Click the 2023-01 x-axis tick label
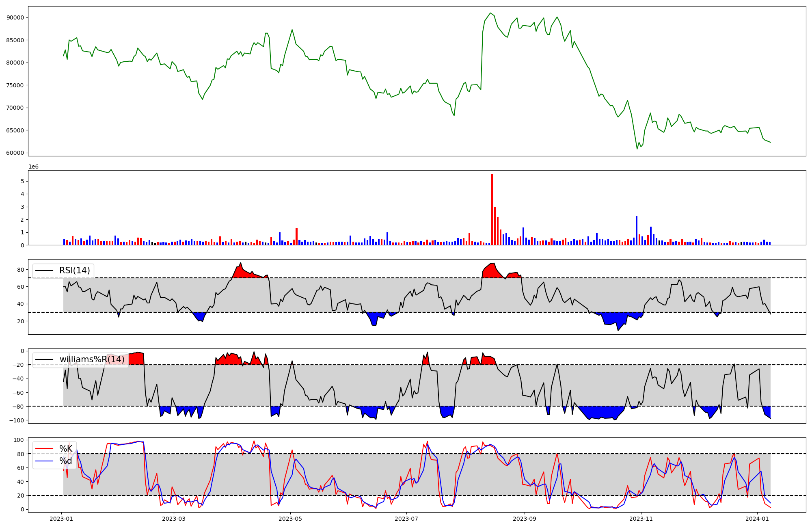 coord(61,519)
